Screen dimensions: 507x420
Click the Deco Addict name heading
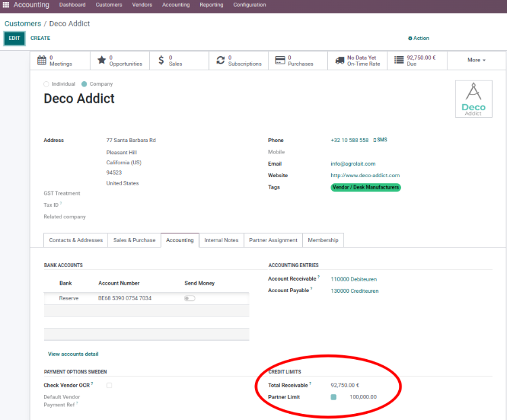[79, 98]
